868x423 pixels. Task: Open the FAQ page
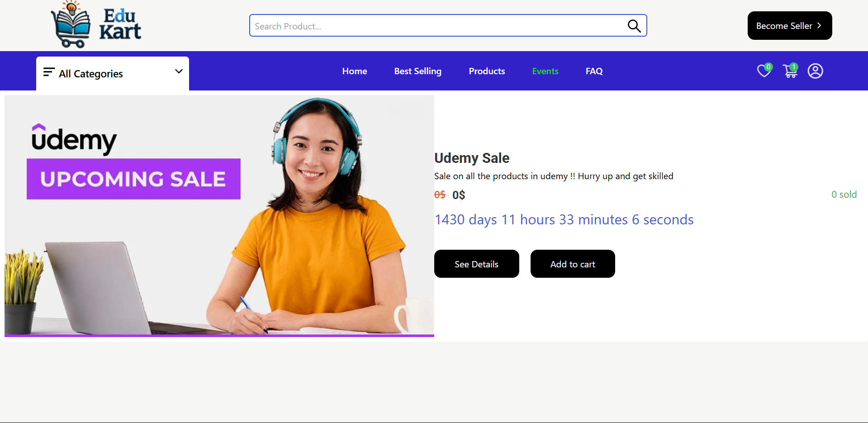click(x=594, y=71)
